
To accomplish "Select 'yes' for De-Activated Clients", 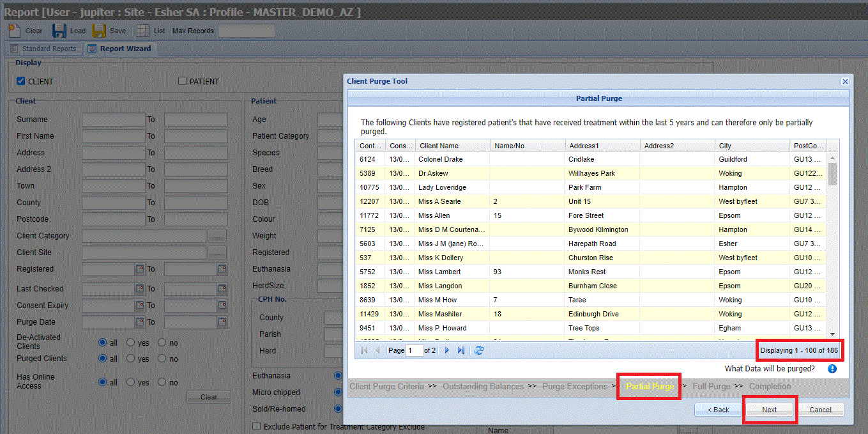I will pyautogui.click(x=131, y=342).
